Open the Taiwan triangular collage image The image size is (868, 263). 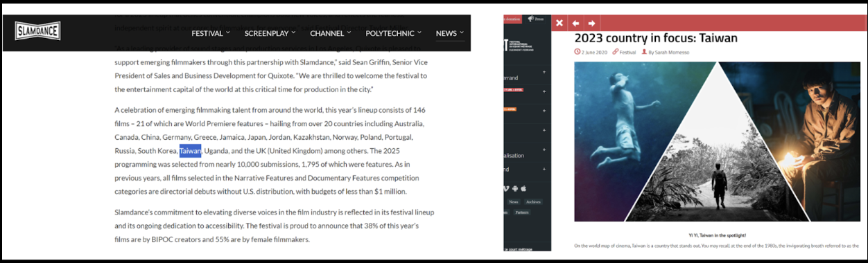(x=717, y=142)
